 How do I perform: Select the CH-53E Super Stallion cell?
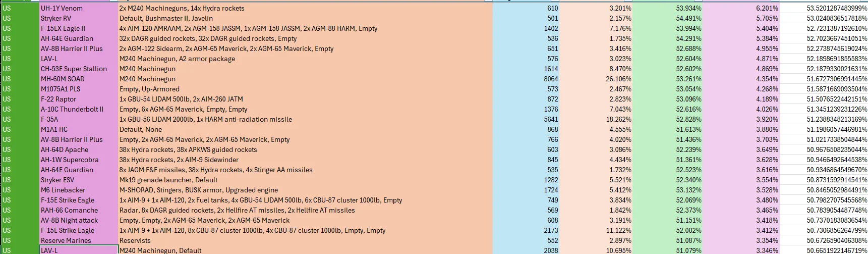79,69
